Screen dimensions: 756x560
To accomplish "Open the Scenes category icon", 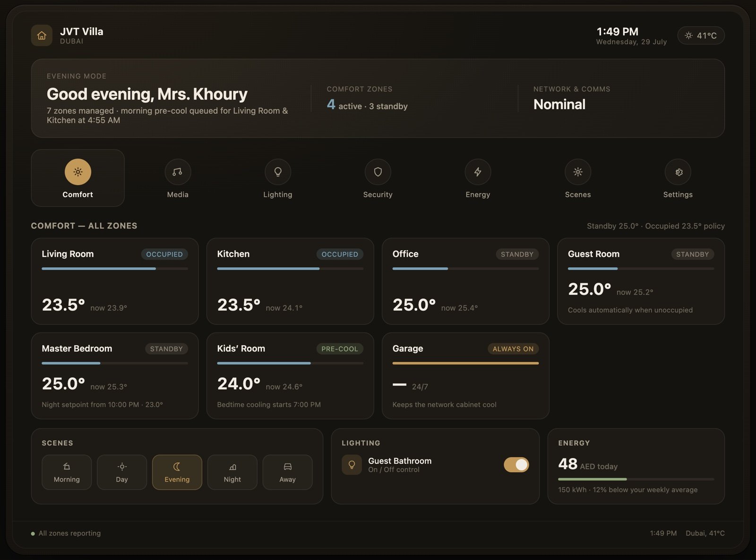I will (x=578, y=172).
